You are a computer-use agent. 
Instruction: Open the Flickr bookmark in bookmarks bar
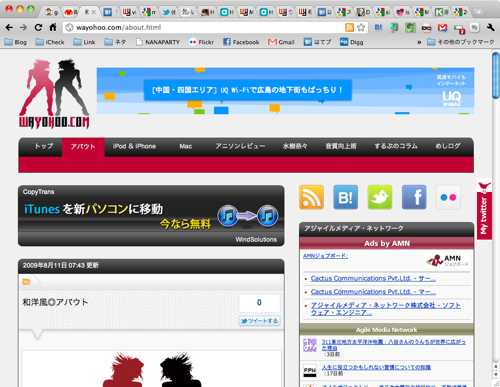[201, 42]
